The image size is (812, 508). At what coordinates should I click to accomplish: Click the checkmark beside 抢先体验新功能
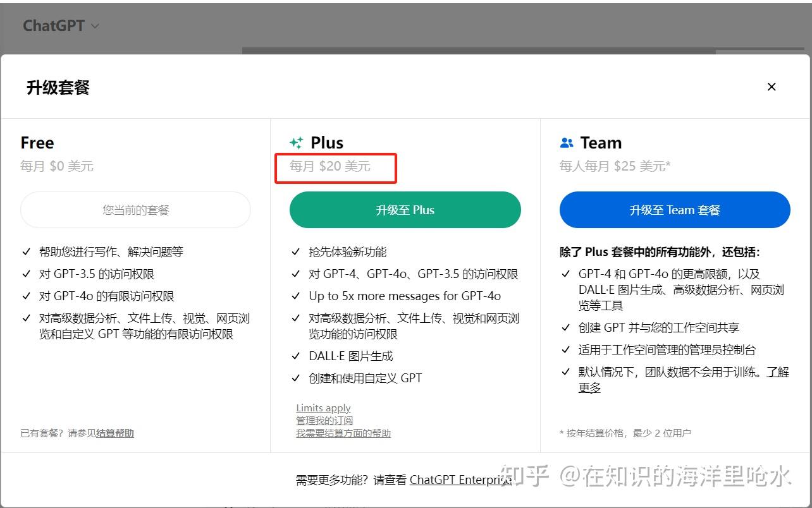click(x=296, y=251)
